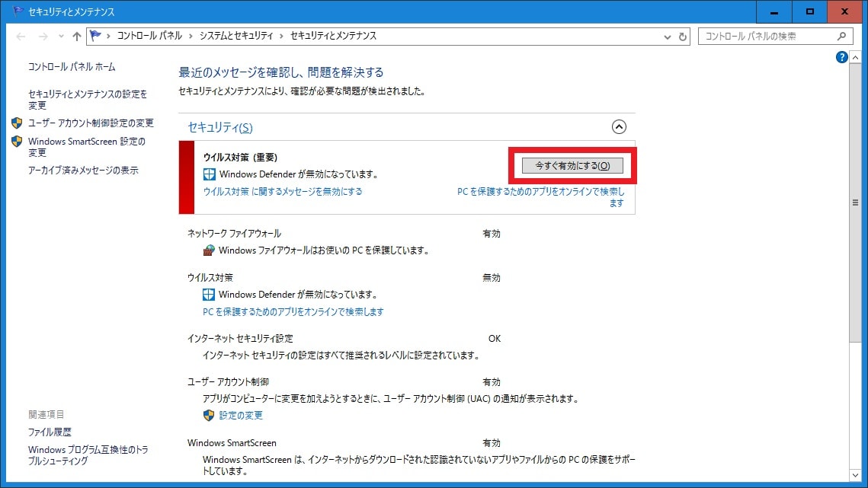
Task: Refresh the current page
Action: (x=683, y=37)
